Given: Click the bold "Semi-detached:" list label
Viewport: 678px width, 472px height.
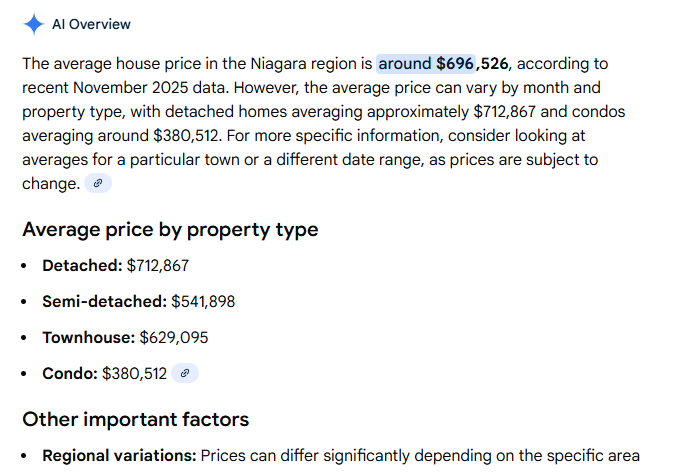Looking at the screenshot, I should tap(104, 301).
